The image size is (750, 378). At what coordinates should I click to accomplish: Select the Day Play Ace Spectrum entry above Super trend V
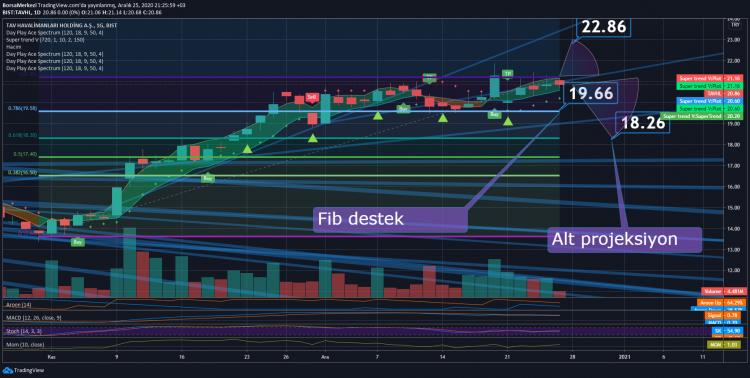pos(55,33)
